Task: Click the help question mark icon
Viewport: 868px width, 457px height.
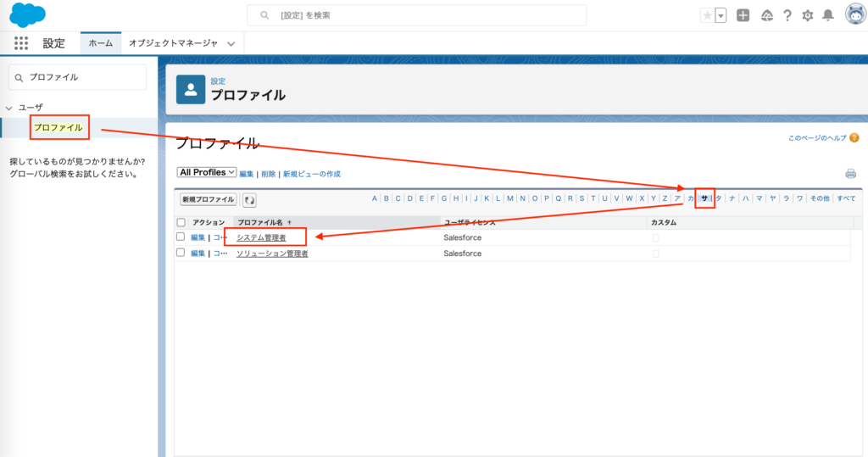Action: [787, 15]
